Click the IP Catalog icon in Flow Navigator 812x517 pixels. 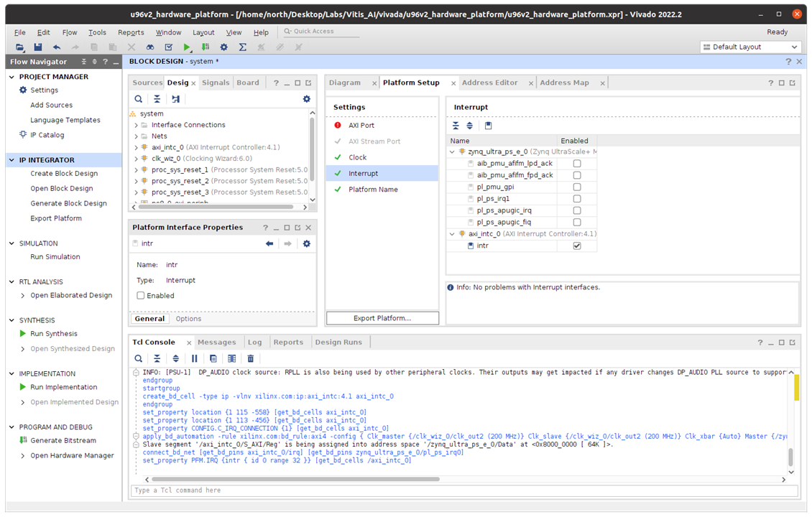[x=23, y=134]
